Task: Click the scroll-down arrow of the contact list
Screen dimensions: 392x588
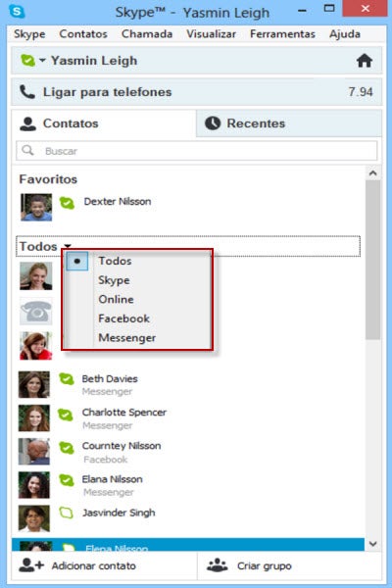Action: 372,543
